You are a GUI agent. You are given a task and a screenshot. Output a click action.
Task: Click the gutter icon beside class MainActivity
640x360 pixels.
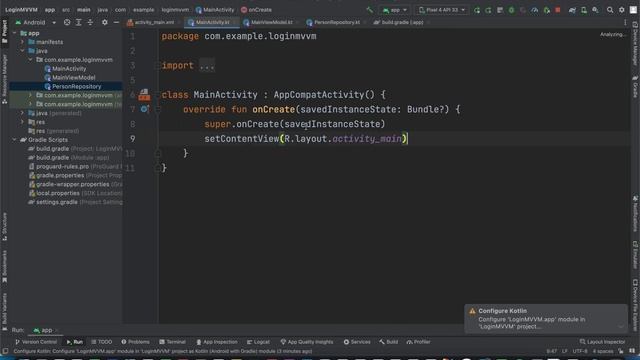coord(144,95)
